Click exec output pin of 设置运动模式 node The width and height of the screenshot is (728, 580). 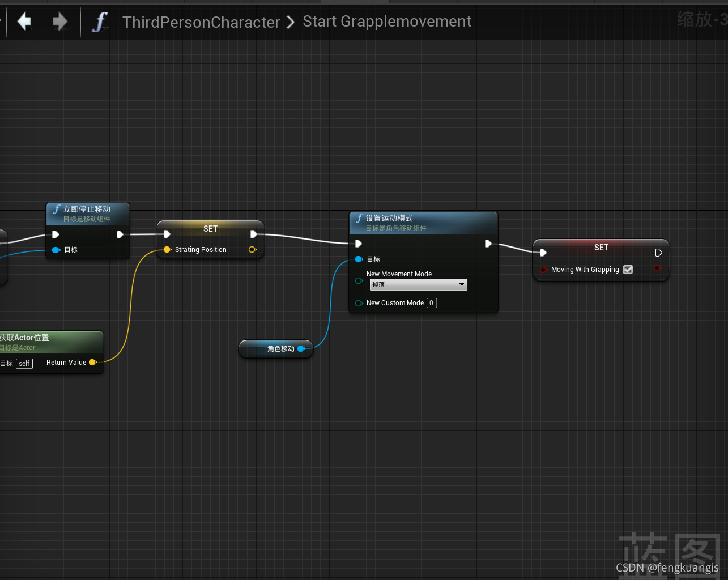488,244
